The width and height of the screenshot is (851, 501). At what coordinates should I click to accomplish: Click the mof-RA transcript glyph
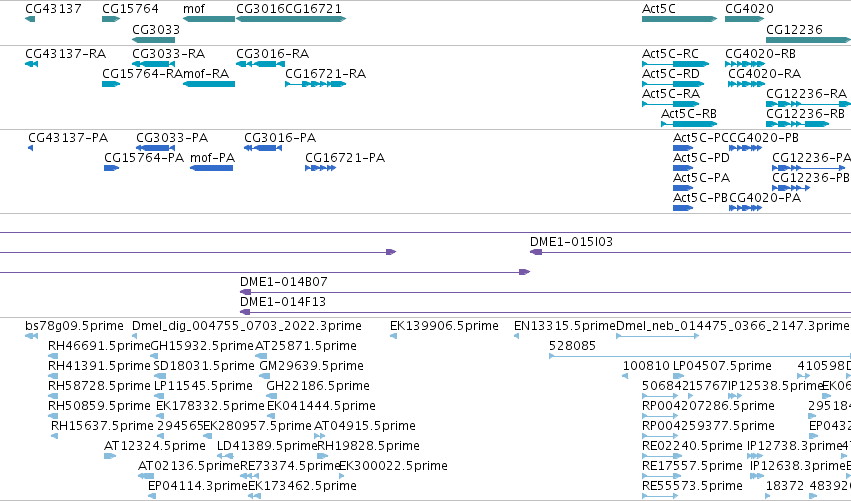click(x=209, y=84)
